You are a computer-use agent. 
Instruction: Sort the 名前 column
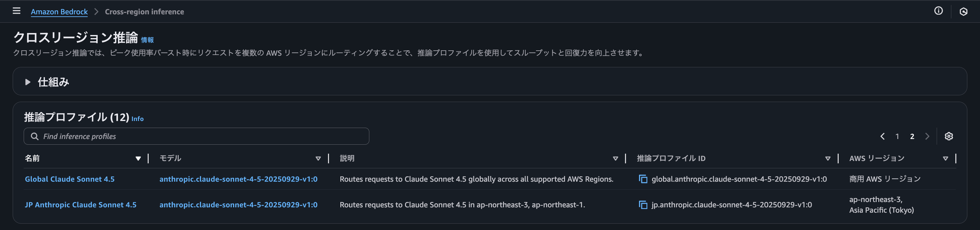coord(138,158)
